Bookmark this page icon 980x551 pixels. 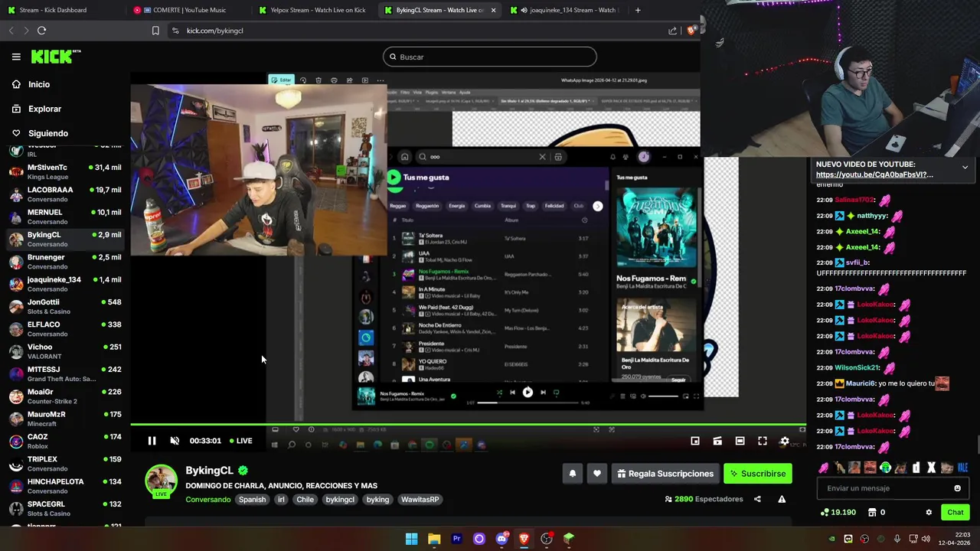click(x=155, y=31)
